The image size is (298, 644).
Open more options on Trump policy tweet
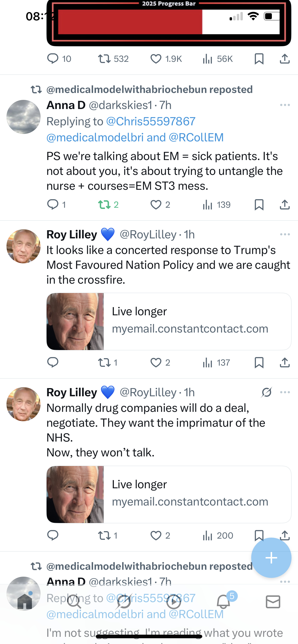(285, 235)
